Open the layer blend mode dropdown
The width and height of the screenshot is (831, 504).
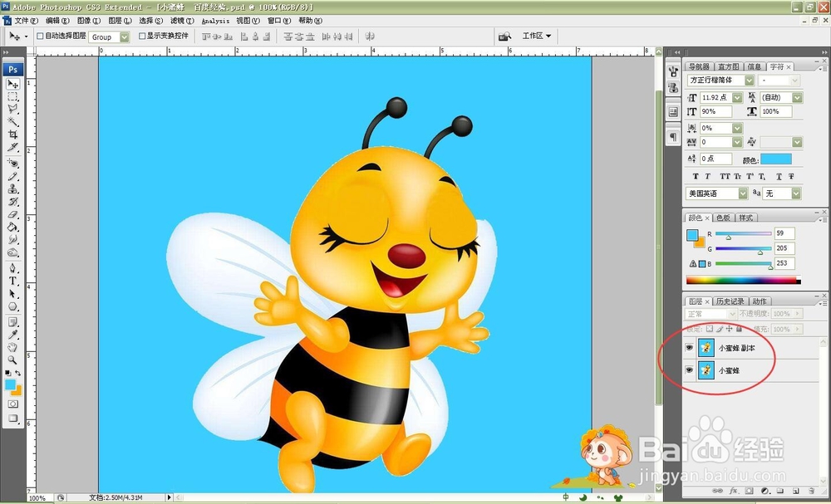tap(711, 314)
